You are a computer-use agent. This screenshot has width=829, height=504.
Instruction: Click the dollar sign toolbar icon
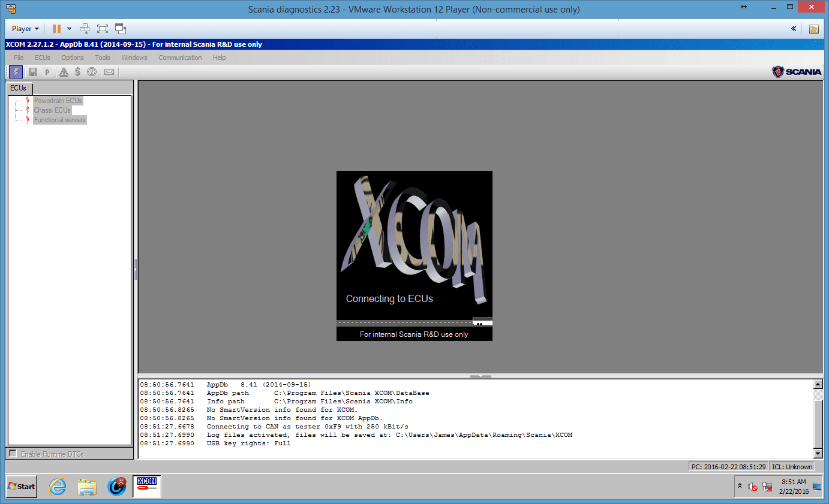(77, 72)
